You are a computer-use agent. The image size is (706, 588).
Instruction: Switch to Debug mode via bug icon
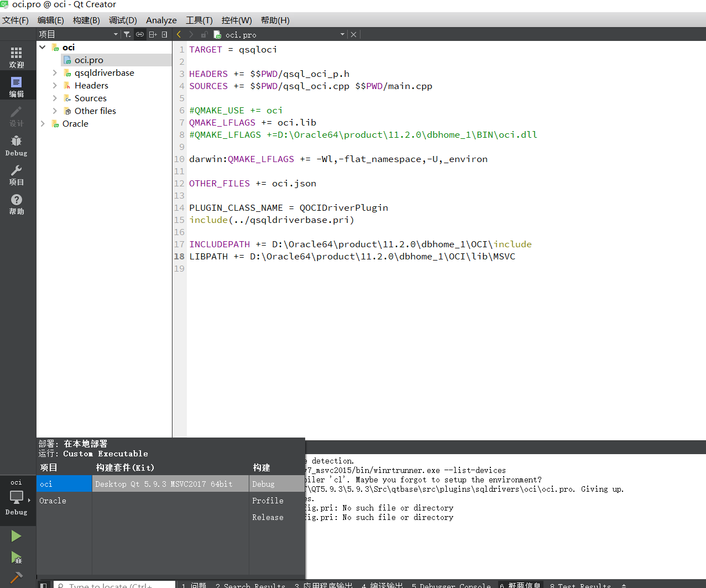coord(17,143)
